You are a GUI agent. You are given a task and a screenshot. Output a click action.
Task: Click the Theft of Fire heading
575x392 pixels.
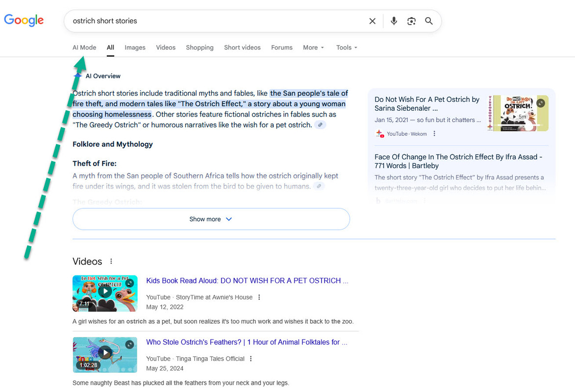pos(94,164)
